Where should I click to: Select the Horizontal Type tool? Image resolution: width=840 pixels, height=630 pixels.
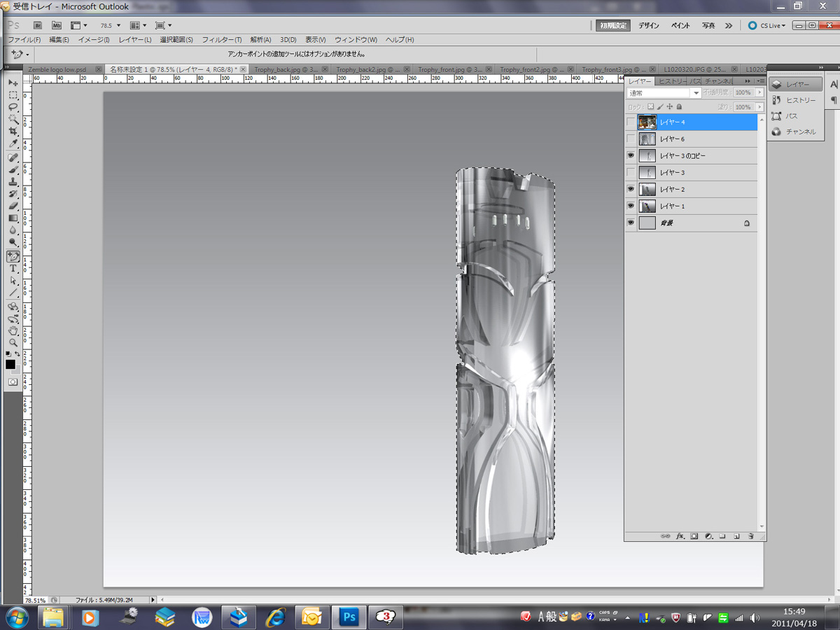click(x=13, y=269)
